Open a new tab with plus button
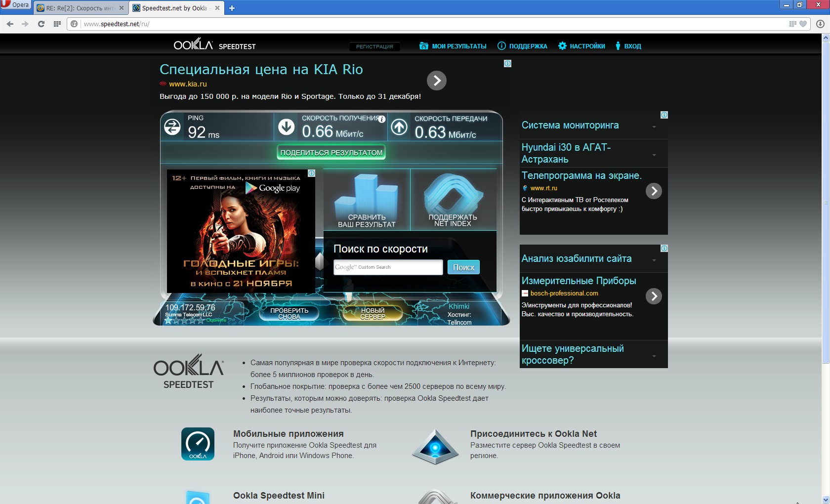 (x=232, y=8)
